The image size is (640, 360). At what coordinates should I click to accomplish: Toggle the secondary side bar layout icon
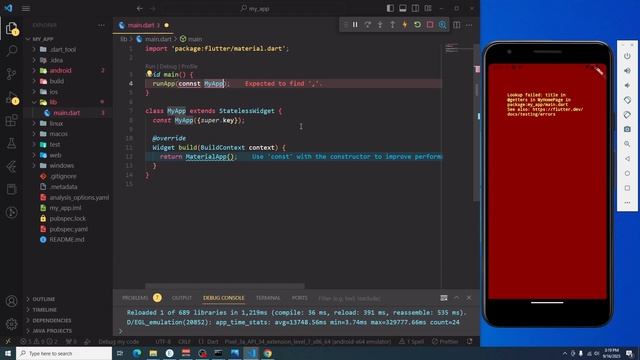415,8
